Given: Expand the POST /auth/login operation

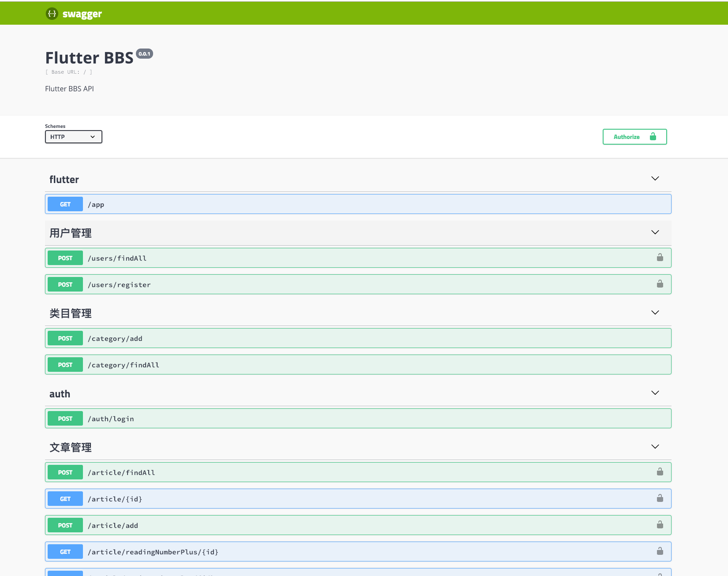Looking at the screenshot, I should [358, 419].
